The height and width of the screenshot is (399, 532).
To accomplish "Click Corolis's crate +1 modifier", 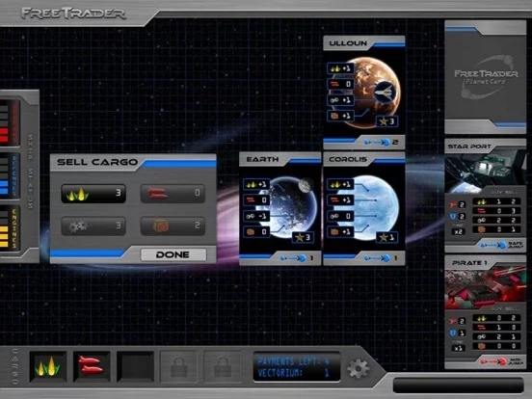I will (x=340, y=232).
